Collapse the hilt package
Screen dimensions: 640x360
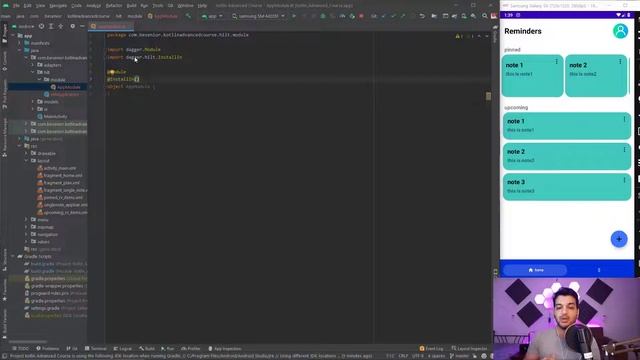click(x=33, y=72)
